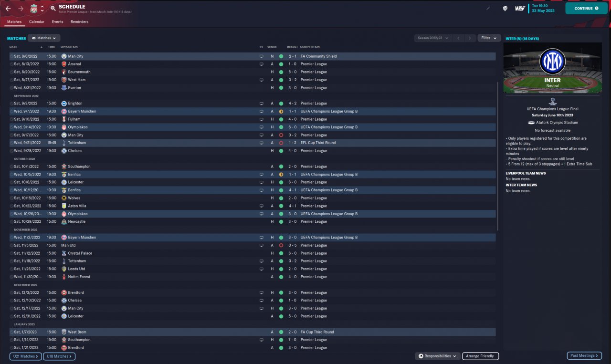Open the Filter dropdown
This screenshot has height=364, width=611.
(489, 38)
